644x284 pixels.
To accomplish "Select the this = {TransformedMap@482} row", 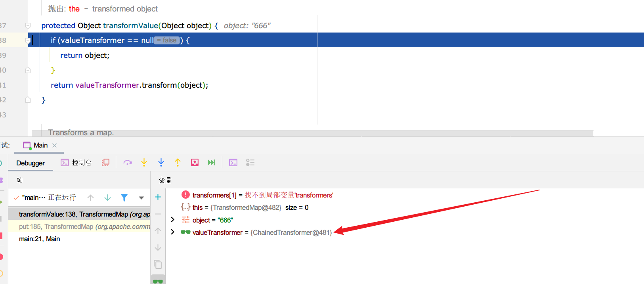I will (404, 207).
